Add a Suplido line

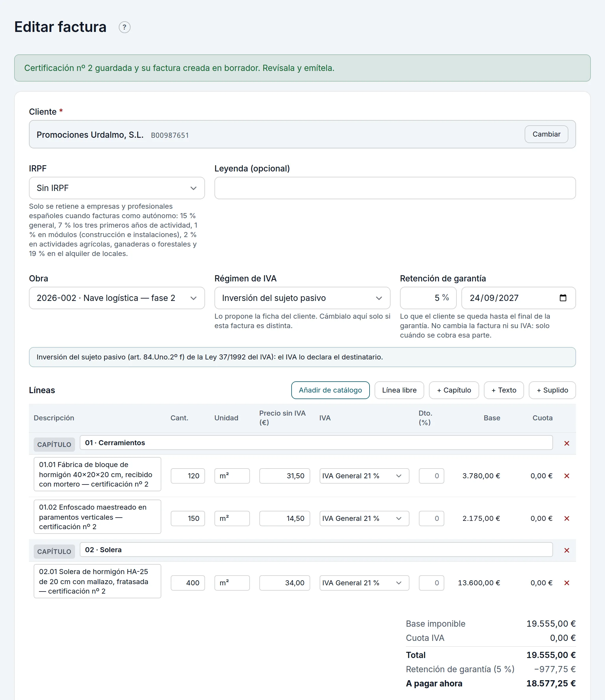552,390
